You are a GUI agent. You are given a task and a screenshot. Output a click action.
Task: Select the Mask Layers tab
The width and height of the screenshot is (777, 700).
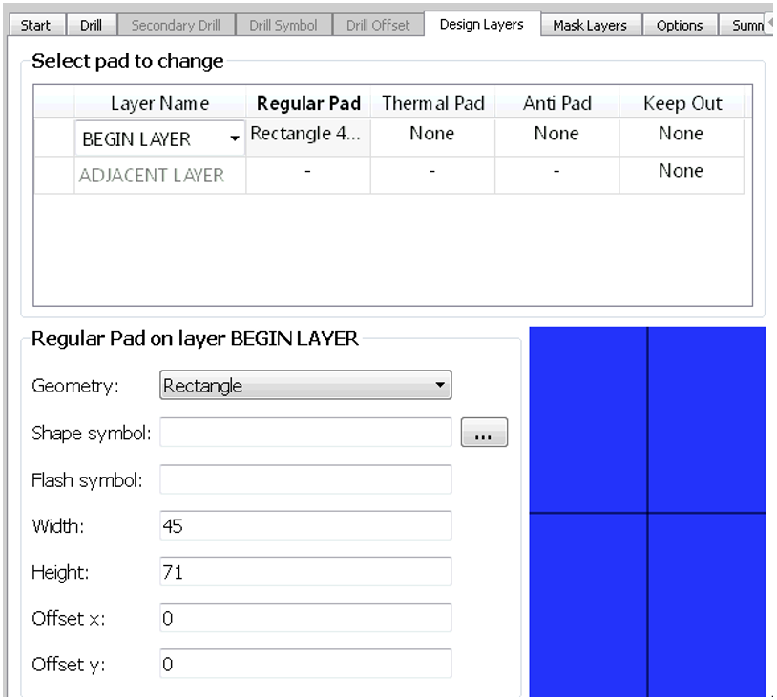coord(591,26)
